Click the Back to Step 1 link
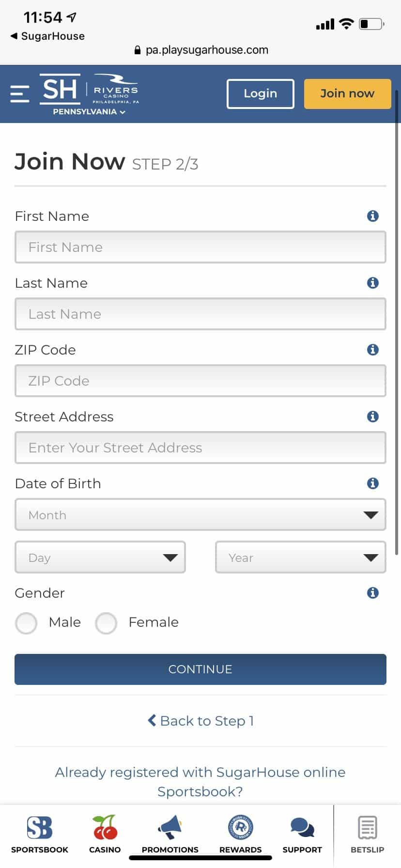Viewport: 401px width, 868px height. click(200, 721)
